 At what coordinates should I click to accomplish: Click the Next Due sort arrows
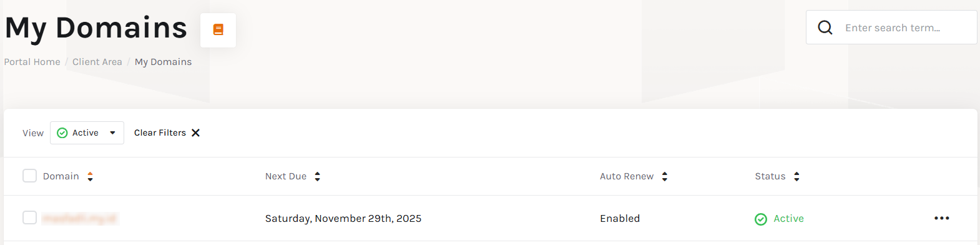click(317, 176)
